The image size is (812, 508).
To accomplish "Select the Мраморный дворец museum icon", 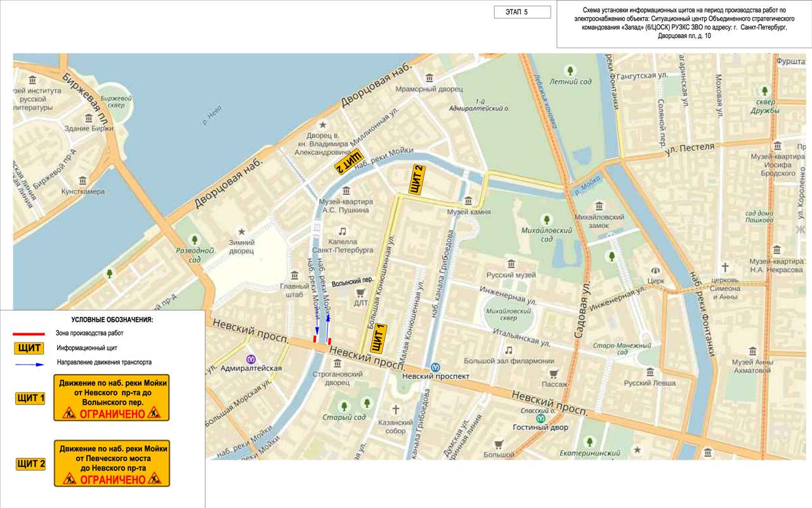I will coord(429,78).
